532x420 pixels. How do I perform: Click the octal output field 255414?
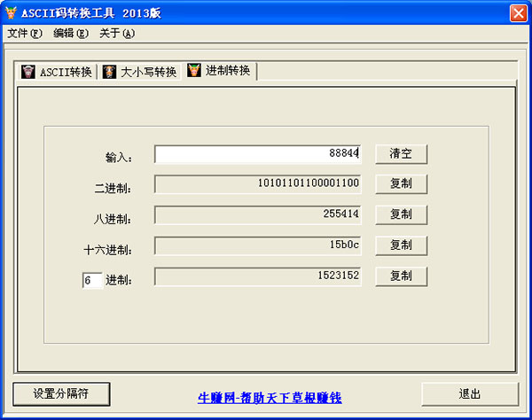click(258, 214)
